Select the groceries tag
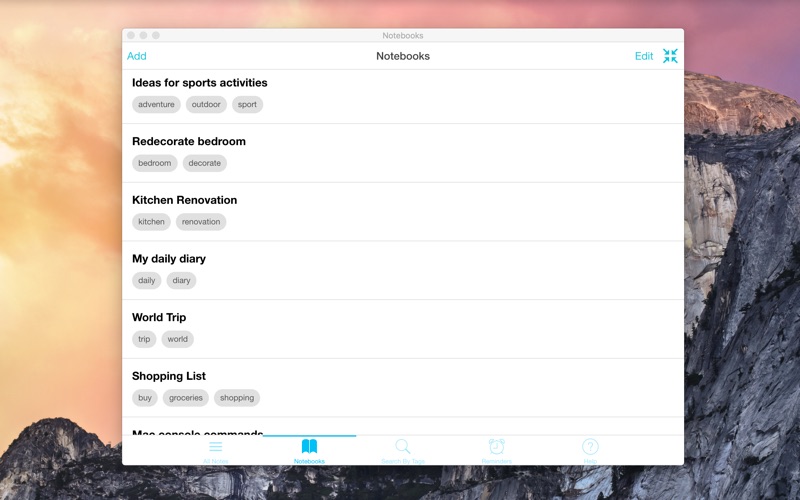 [x=186, y=398]
